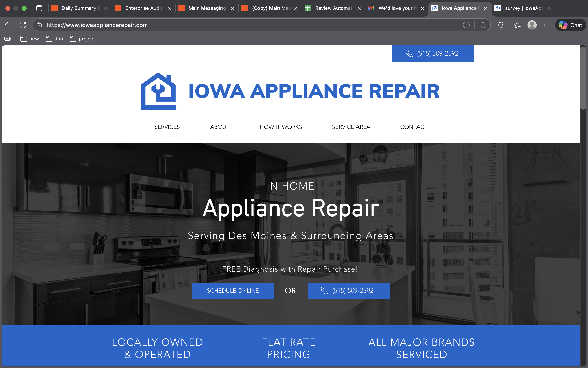Click the hero phone number button beside OR
Image resolution: width=588 pixels, height=368 pixels.
349,290
